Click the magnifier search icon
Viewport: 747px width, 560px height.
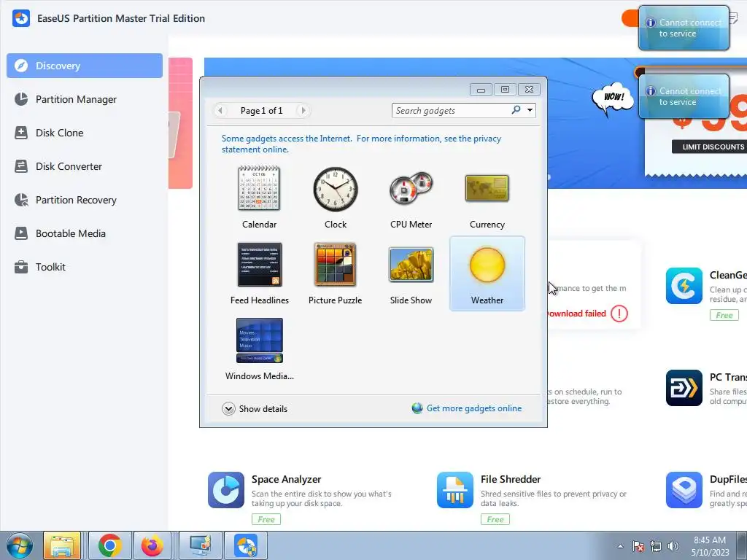(x=516, y=110)
